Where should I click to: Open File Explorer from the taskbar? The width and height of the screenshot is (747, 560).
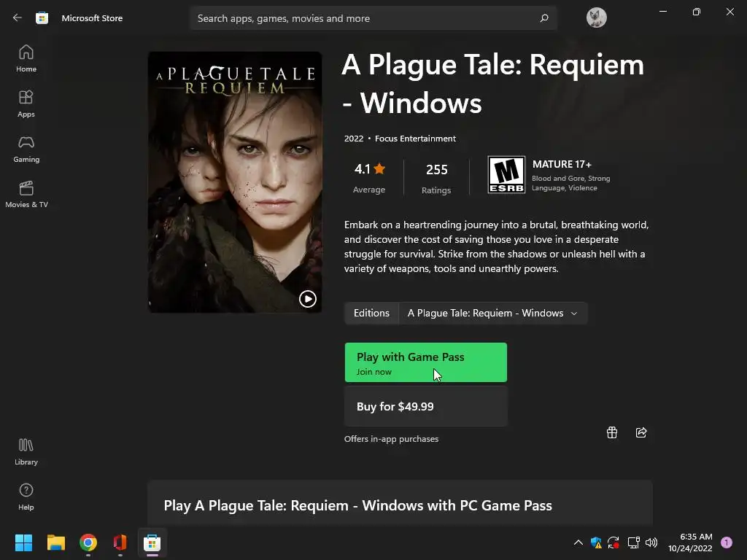point(55,542)
